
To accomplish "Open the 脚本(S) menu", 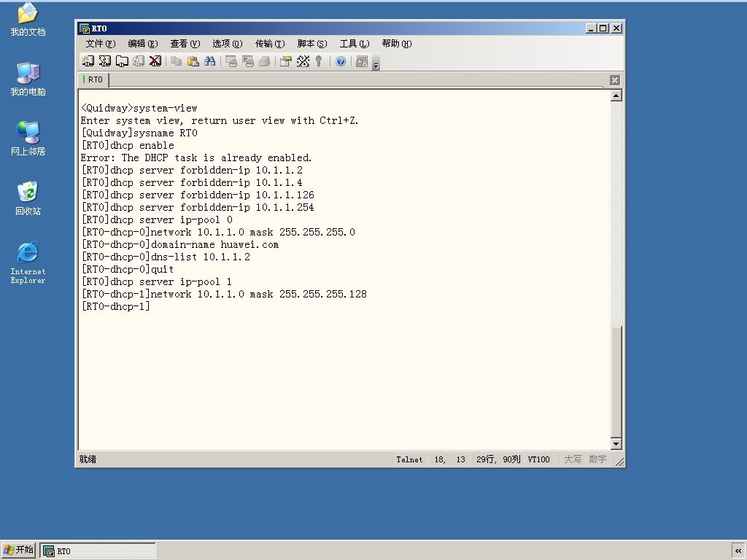I will [x=312, y=44].
